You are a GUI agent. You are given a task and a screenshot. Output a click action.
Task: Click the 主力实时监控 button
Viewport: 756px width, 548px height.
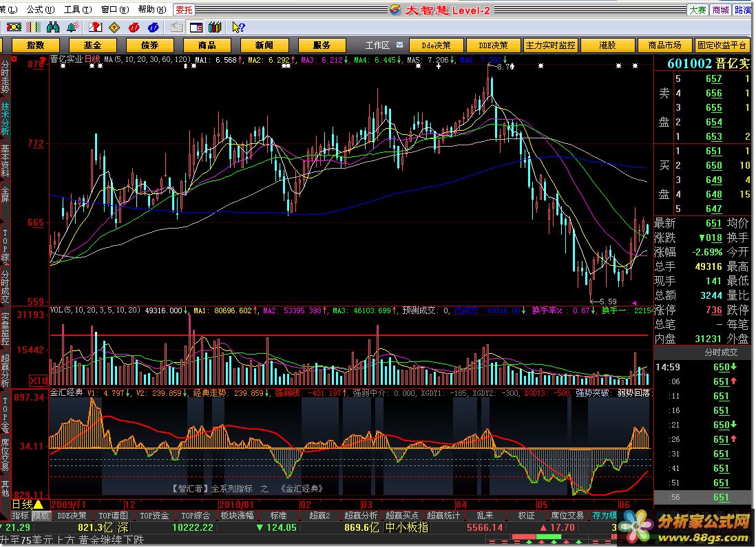pyautogui.click(x=550, y=45)
